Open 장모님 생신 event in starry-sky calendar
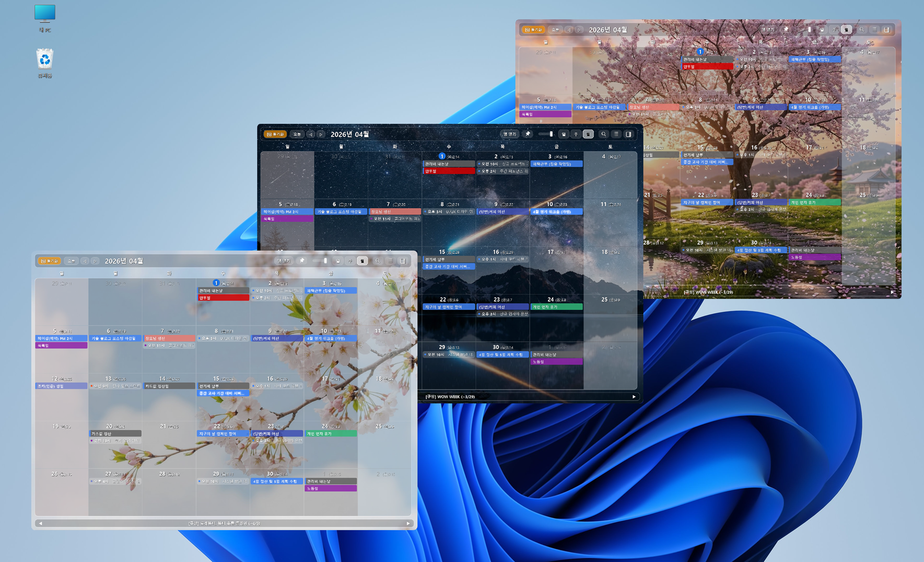The height and width of the screenshot is (562, 924). pos(395,212)
